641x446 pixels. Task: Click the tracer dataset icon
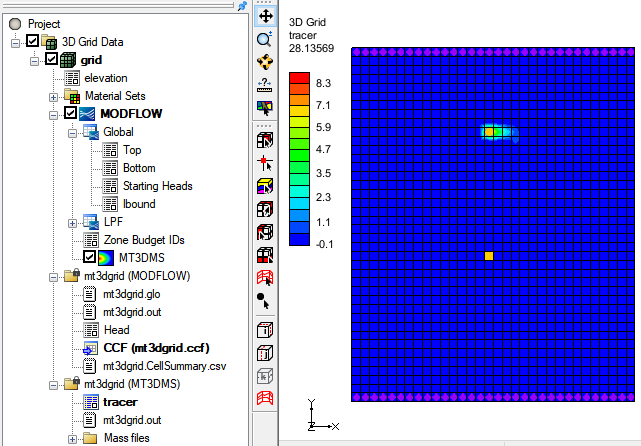click(91, 402)
